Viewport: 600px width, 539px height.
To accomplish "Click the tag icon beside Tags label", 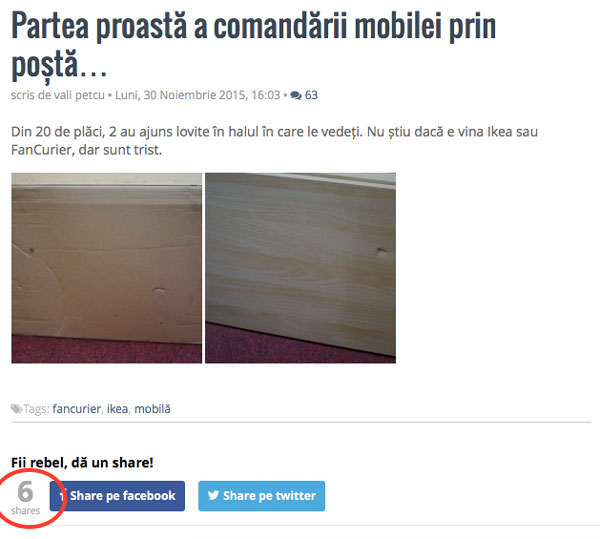I will (x=16, y=409).
